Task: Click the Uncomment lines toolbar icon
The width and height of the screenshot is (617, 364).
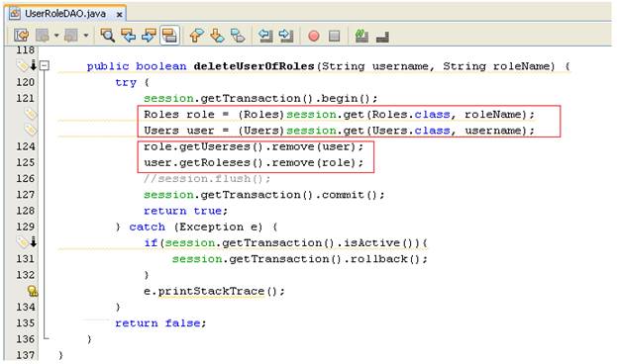Action: click(382, 37)
